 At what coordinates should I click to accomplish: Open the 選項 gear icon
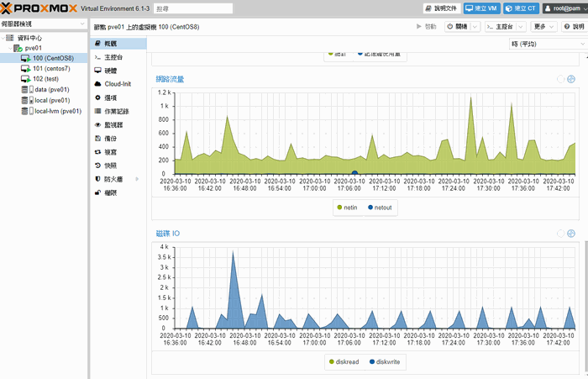pos(97,97)
